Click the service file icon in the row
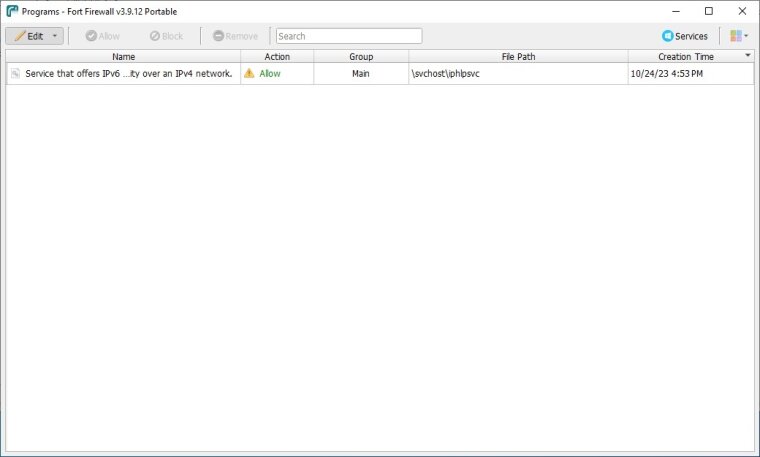Image resolution: width=760 pixels, height=457 pixels. [16, 74]
